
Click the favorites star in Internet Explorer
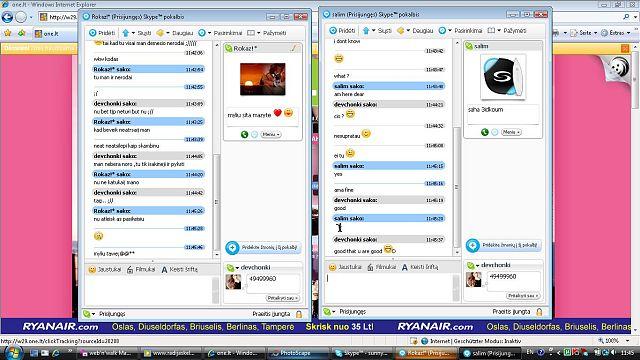click(8, 33)
